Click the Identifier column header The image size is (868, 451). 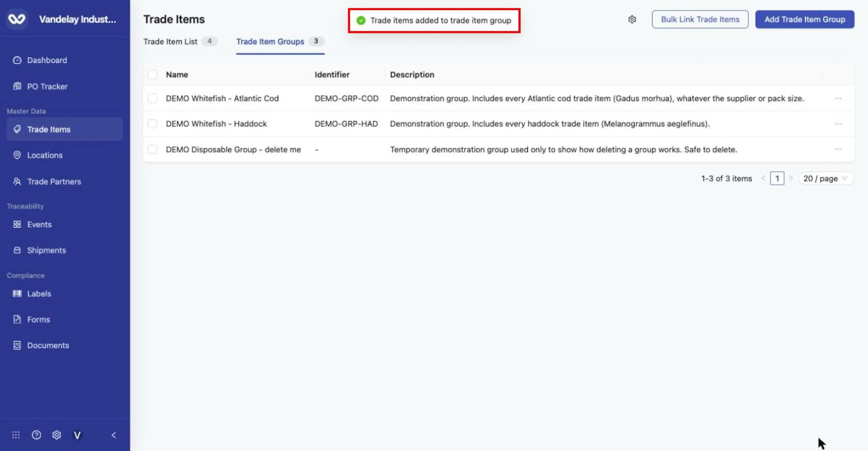tap(332, 74)
